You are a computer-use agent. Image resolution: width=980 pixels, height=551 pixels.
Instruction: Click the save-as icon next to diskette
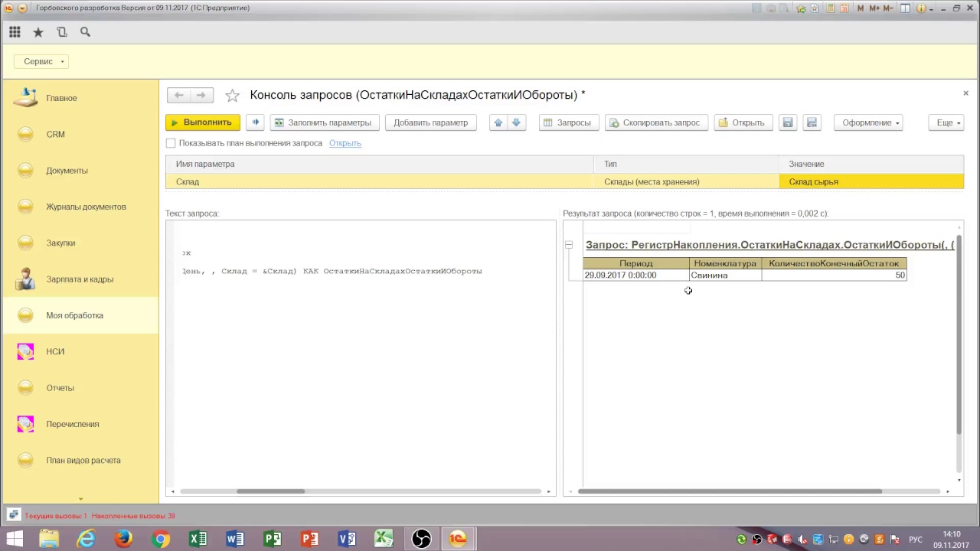click(x=812, y=122)
